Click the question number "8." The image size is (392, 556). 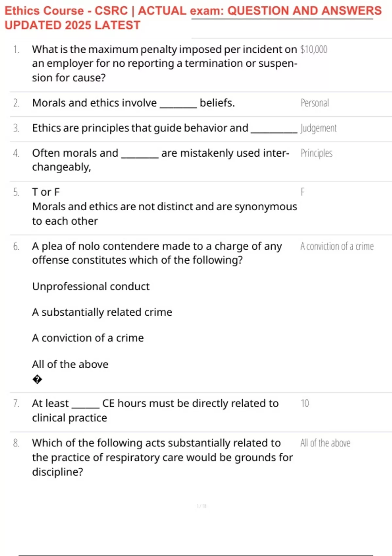pyautogui.click(x=16, y=443)
